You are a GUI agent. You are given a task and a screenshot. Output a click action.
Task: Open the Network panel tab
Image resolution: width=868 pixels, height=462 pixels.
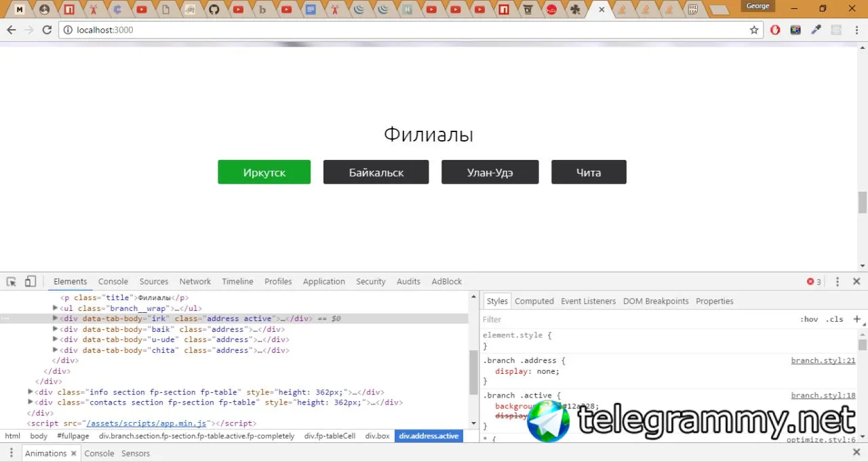195,282
